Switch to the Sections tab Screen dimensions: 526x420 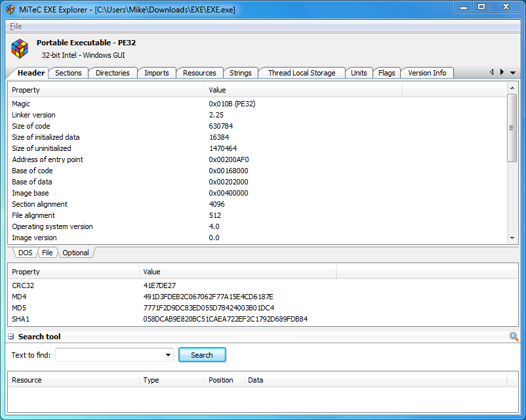pos(68,73)
